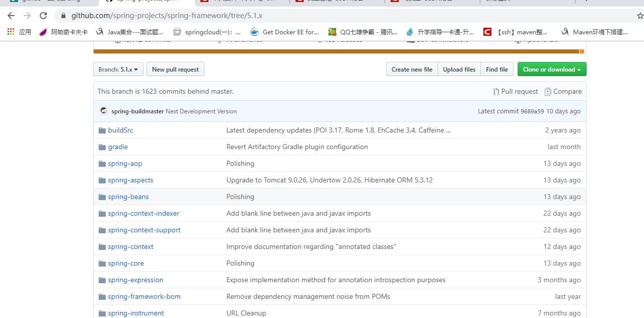Open the Compare link
Image resolution: width=644 pixels, height=318 pixels.
[x=563, y=92]
